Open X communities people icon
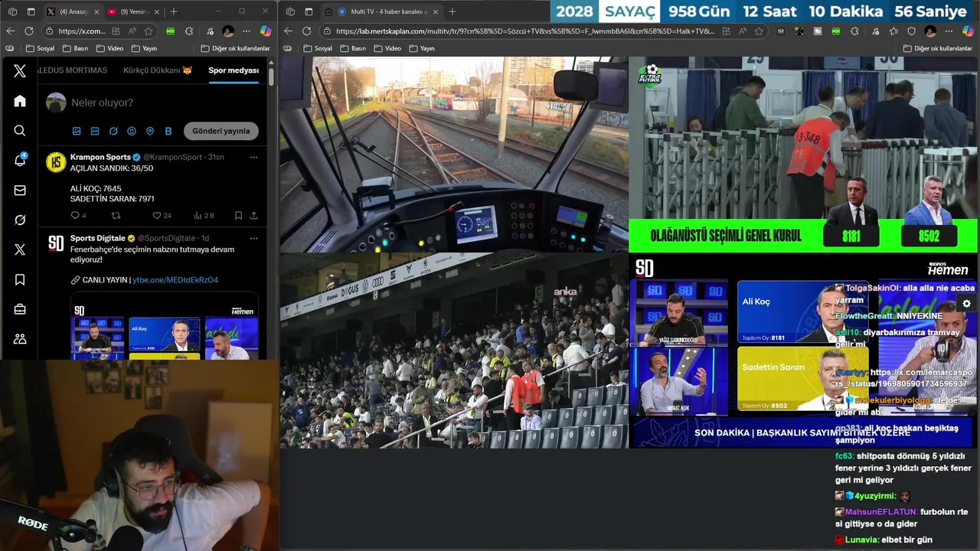 point(20,339)
